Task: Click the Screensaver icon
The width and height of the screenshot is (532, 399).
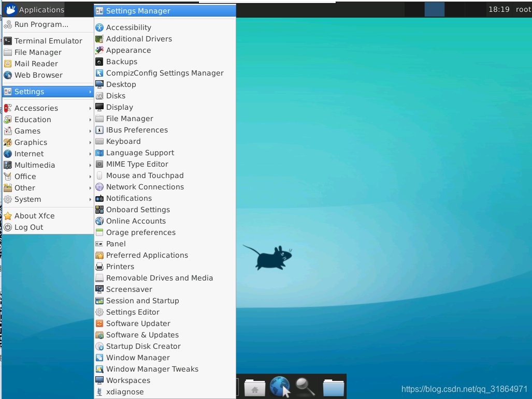Action: pos(99,289)
